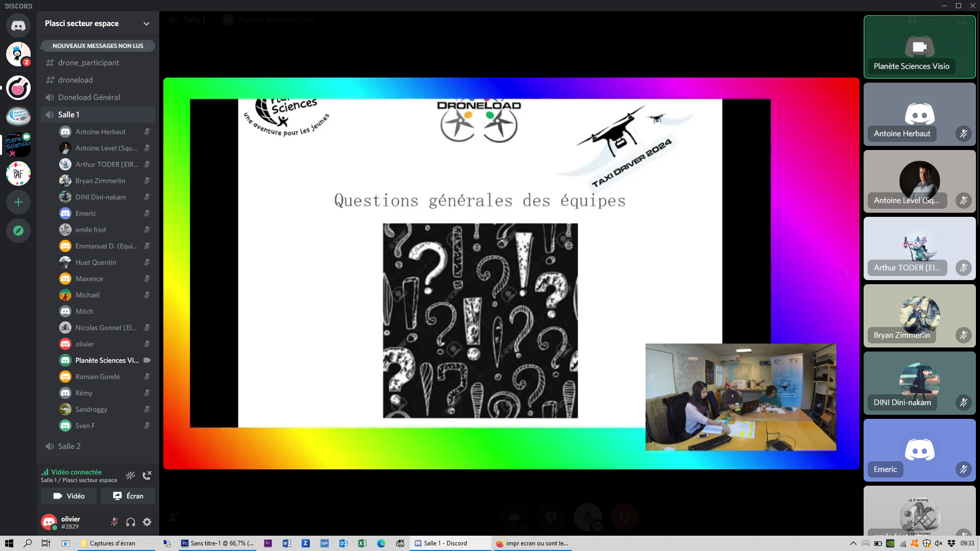Toggle noise suppression icon
The width and height of the screenshot is (980, 551).
[x=131, y=475]
